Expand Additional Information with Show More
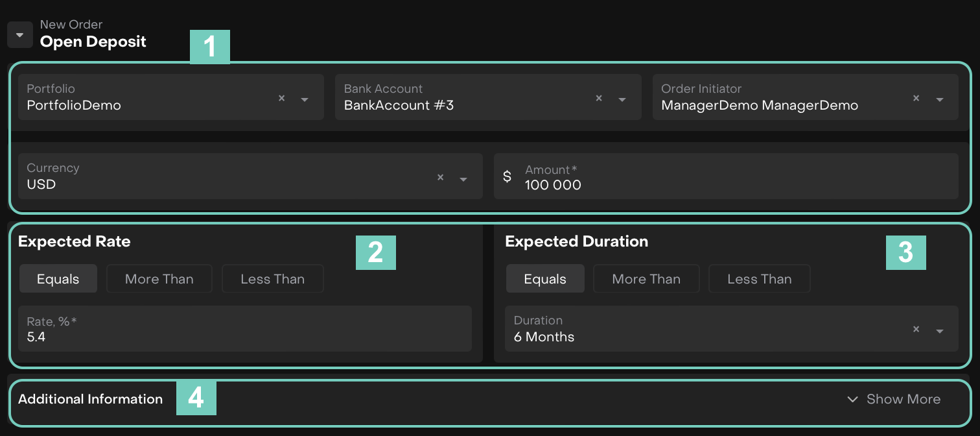The image size is (980, 436). pos(894,399)
